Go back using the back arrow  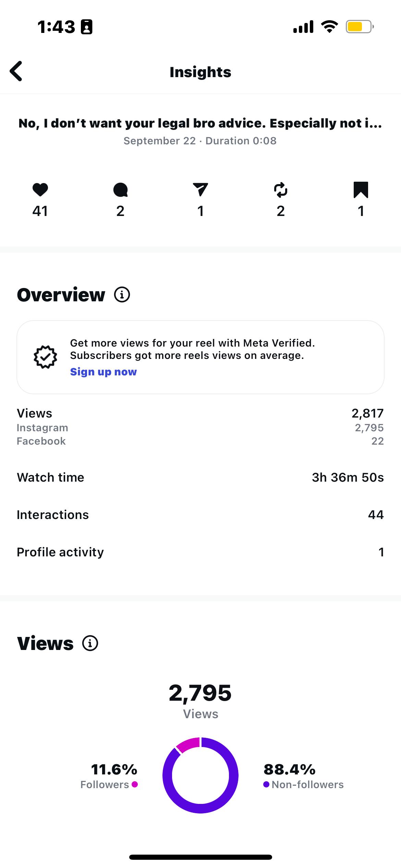click(x=16, y=71)
